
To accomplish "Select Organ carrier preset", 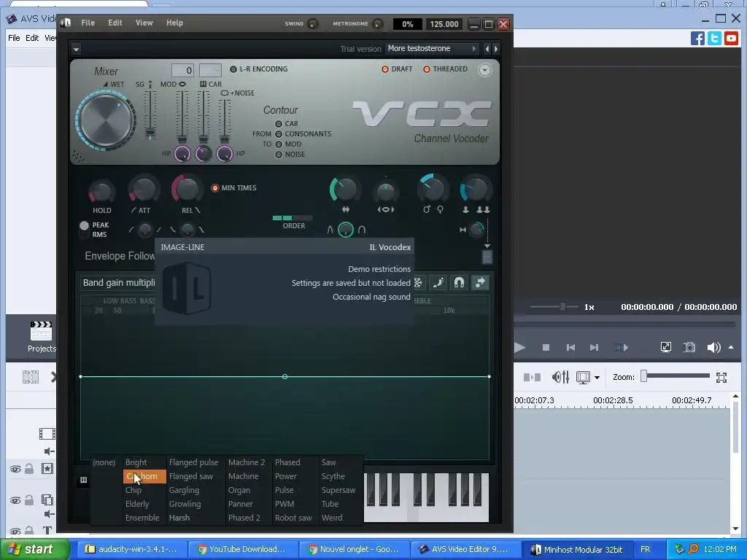I will pyautogui.click(x=239, y=490).
